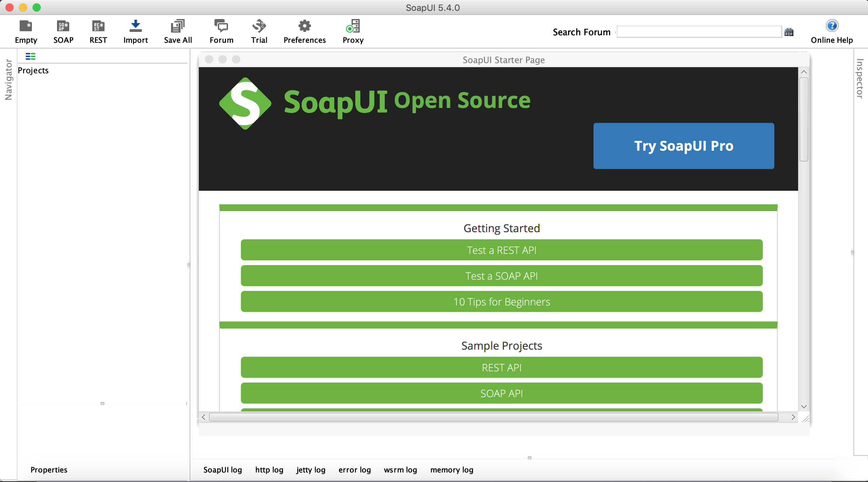Click the Test a REST API button
Viewport: 868px width, 482px height.
[502, 250]
